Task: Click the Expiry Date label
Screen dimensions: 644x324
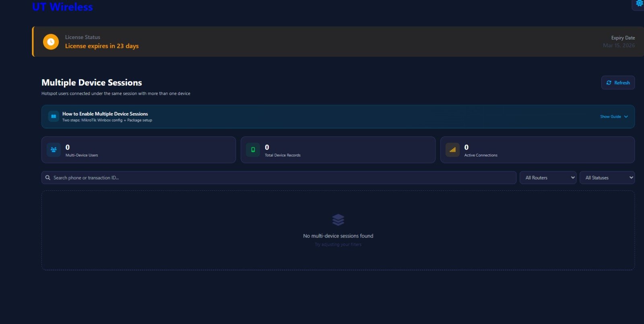Action: pyautogui.click(x=623, y=38)
